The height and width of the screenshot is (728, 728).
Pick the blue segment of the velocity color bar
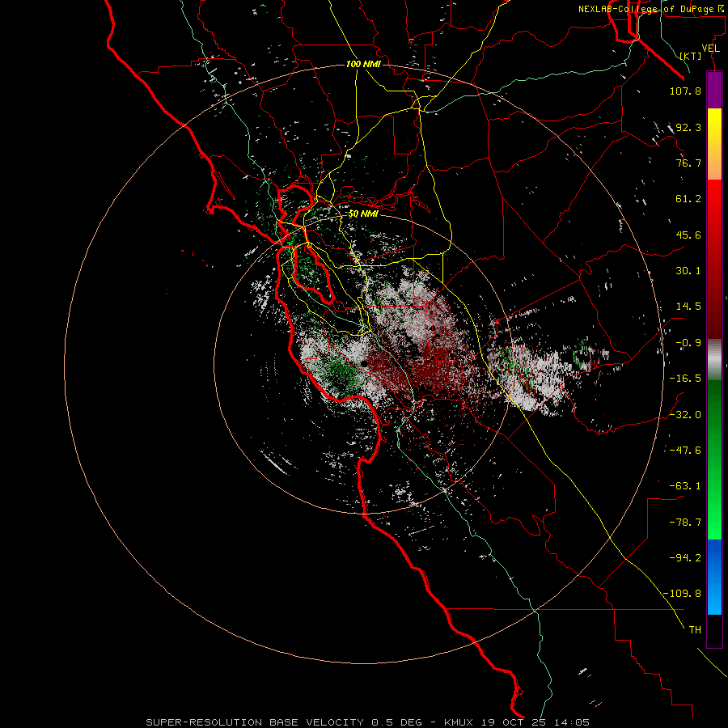[714, 577]
